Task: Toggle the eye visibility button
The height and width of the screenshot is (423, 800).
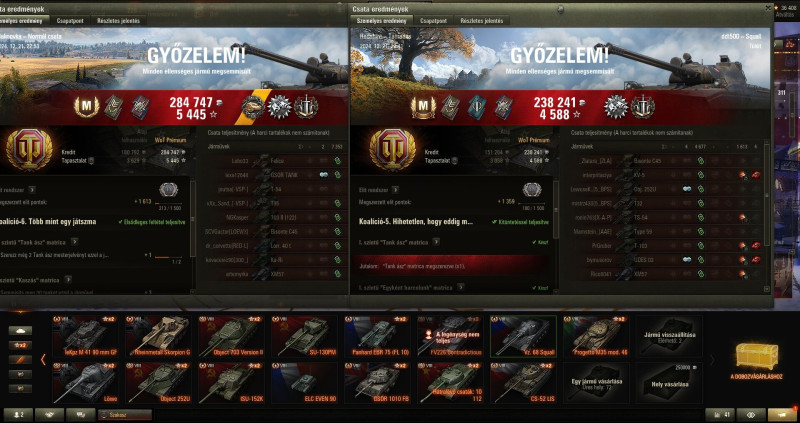Action: (751, 415)
